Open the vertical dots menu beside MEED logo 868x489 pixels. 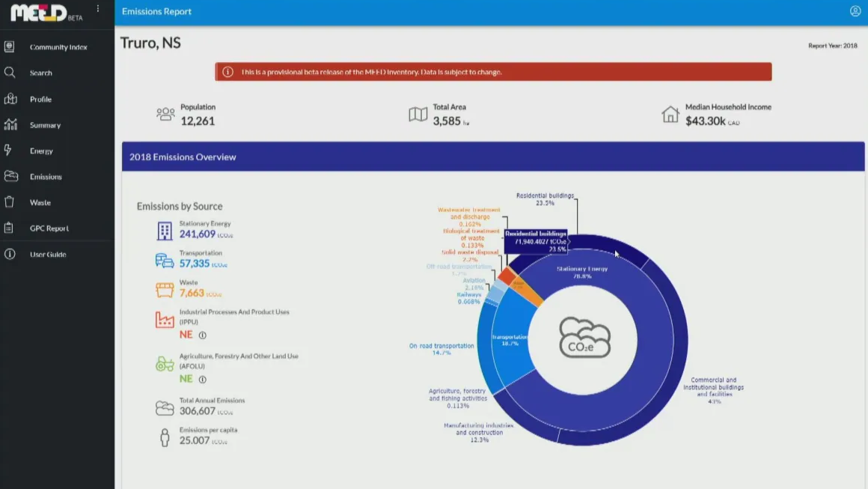pos(98,9)
